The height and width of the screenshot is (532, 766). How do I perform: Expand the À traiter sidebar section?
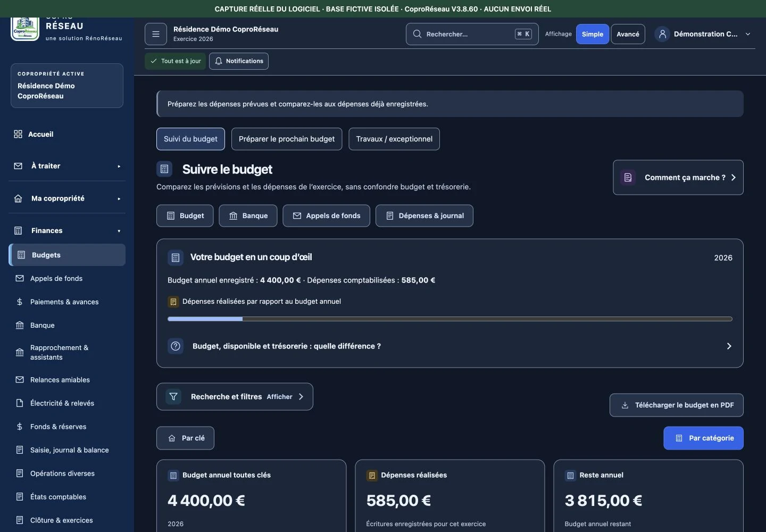pyautogui.click(x=67, y=166)
